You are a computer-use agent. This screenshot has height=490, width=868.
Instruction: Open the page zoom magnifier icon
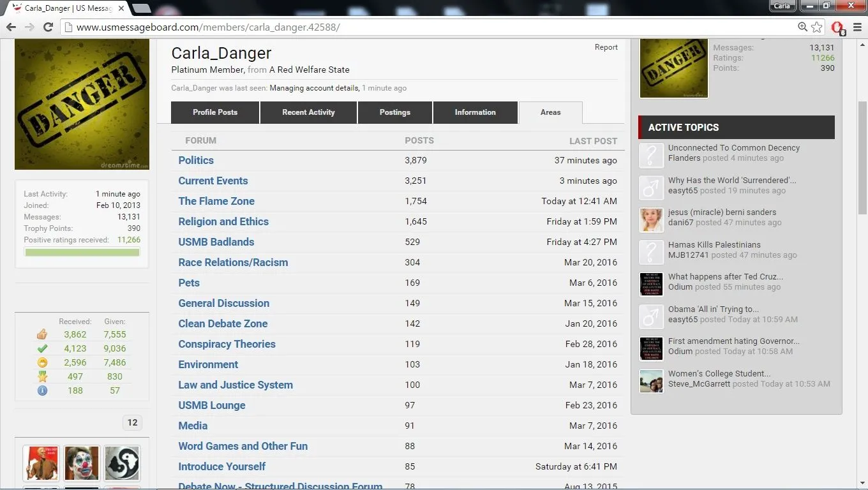pos(803,27)
